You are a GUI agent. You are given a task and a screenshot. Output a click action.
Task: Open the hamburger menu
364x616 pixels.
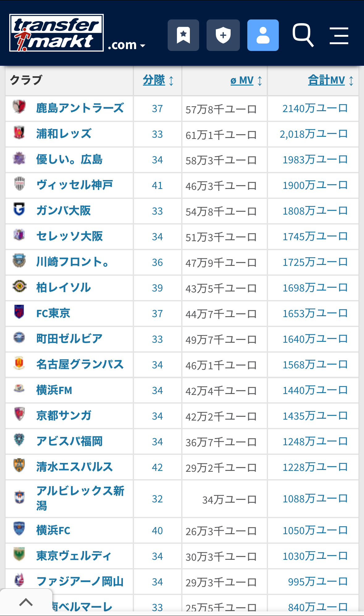pos(339,36)
